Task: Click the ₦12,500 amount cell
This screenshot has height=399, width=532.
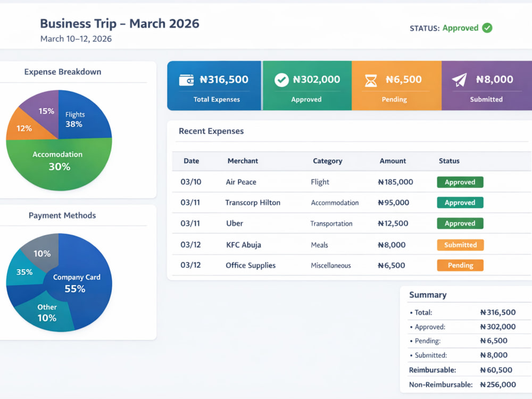Action: tap(393, 223)
